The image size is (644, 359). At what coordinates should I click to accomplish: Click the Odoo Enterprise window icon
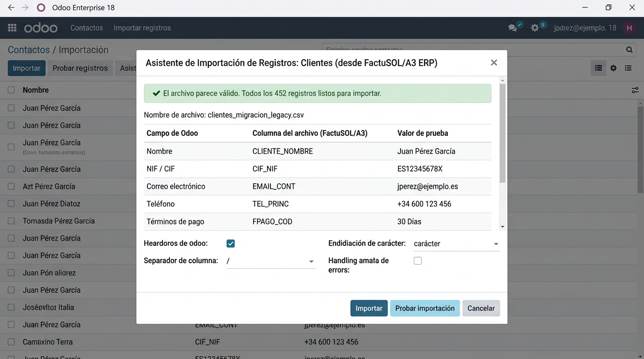[41, 7]
